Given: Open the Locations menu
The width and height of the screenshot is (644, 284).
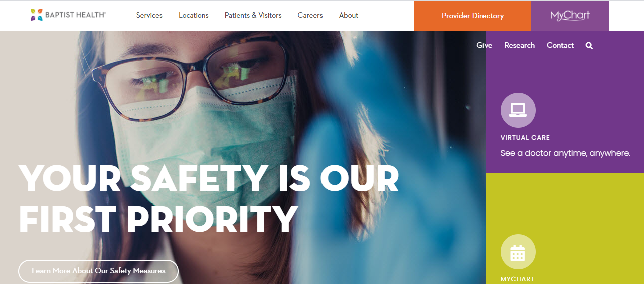Looking at the screenshot, I should 194,15.
